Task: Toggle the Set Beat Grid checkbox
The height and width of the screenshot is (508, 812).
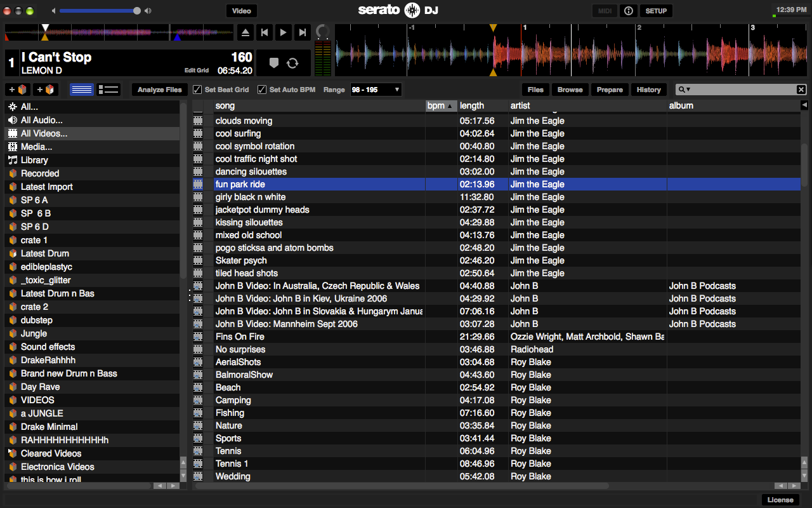Action: tap(197, 90)
